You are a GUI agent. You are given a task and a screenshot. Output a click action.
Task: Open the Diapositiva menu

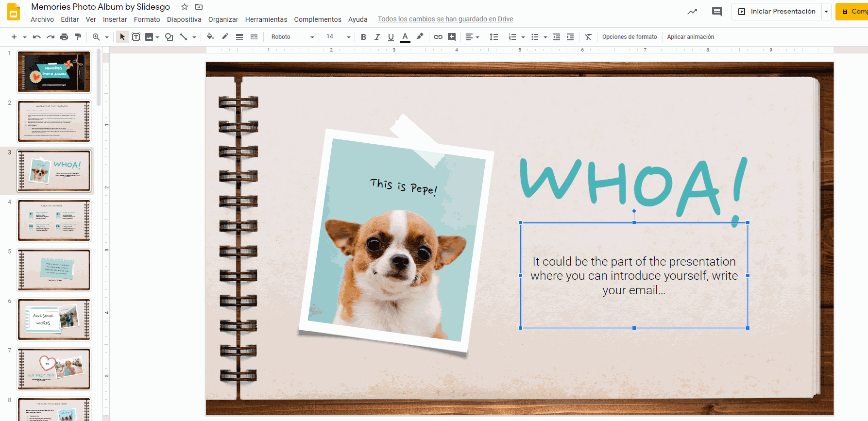(184, 19)
